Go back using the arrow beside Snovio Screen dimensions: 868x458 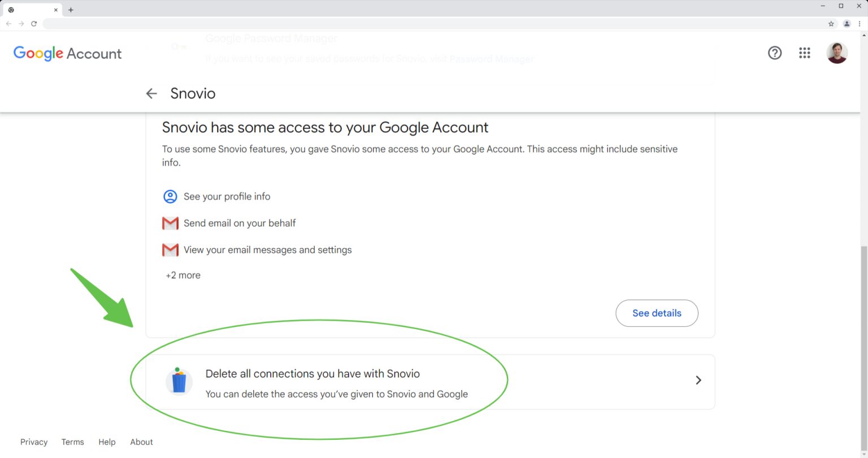coord(151,93)
